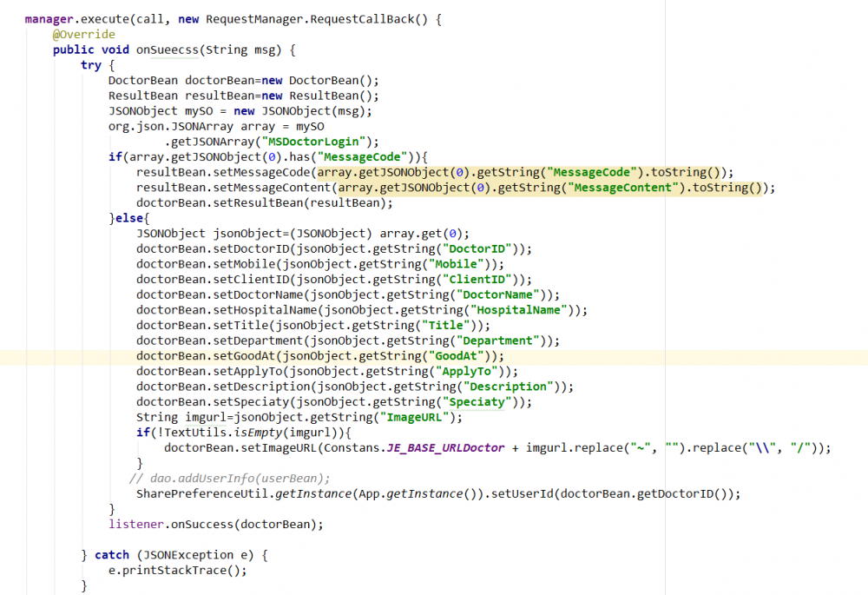
Task: Click the highlighted setGoodAt line
Action: [x=319, y=356]
